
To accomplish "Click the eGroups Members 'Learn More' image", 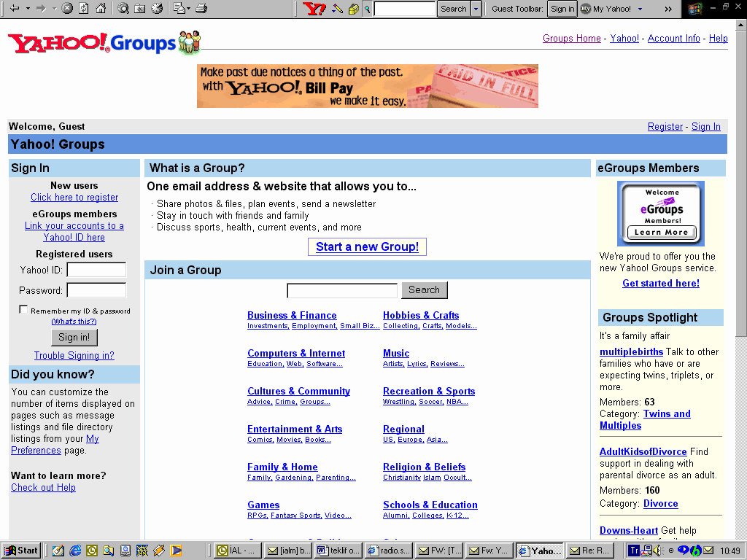I will tap(661, 214).
